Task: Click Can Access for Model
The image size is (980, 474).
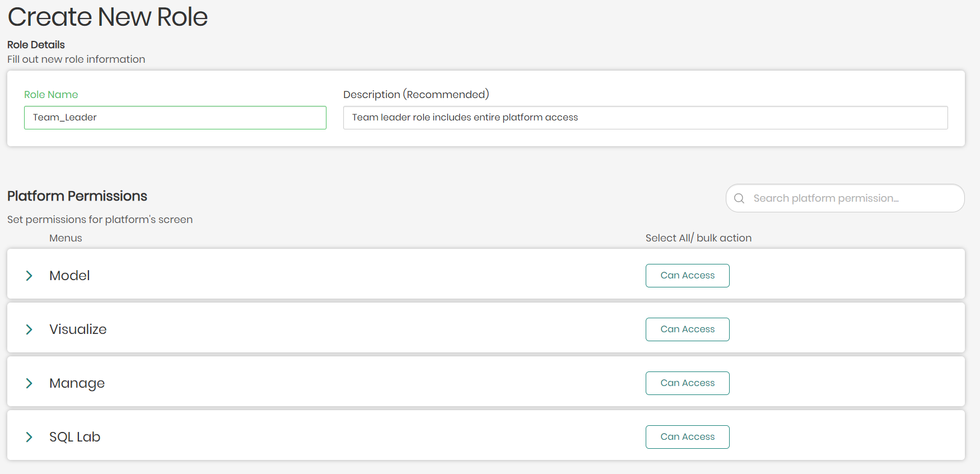Action: (687, 276)
